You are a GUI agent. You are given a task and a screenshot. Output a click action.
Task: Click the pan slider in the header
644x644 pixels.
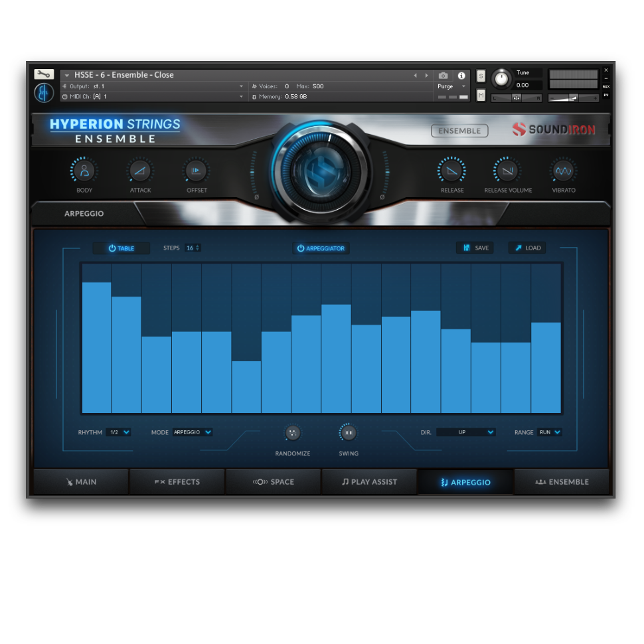[x=517, y=98]
